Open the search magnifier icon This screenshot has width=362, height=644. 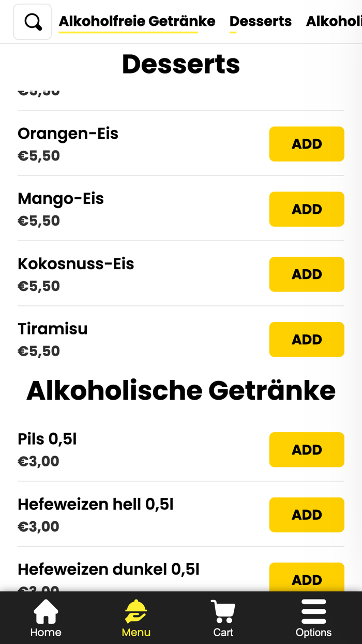(33, 22)
